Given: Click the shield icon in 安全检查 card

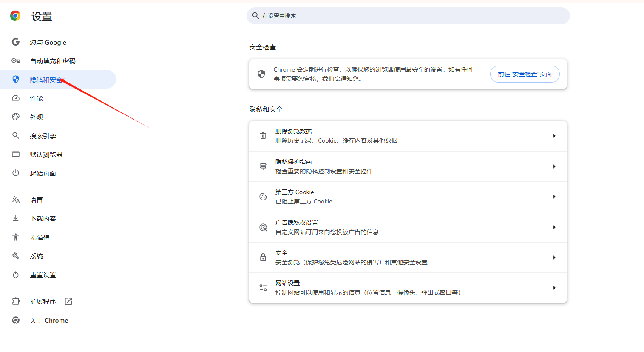Looking at the screenshot, I should click(261, 74).
